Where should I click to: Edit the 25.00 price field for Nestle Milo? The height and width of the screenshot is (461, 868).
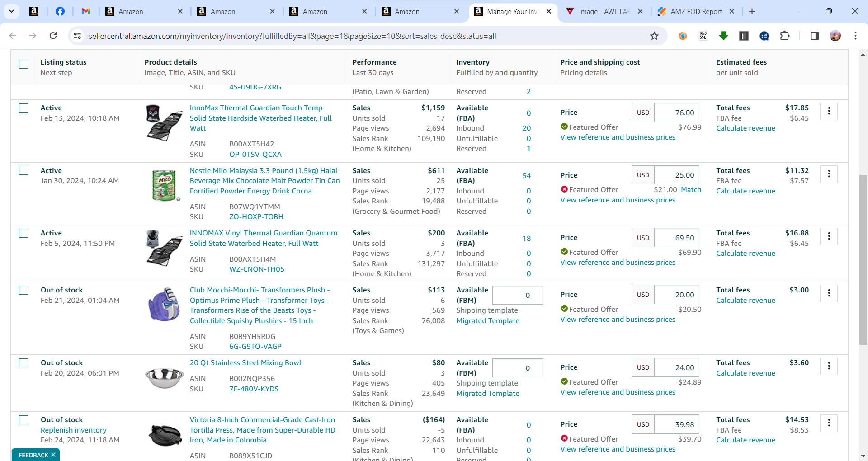pos(677,175)
